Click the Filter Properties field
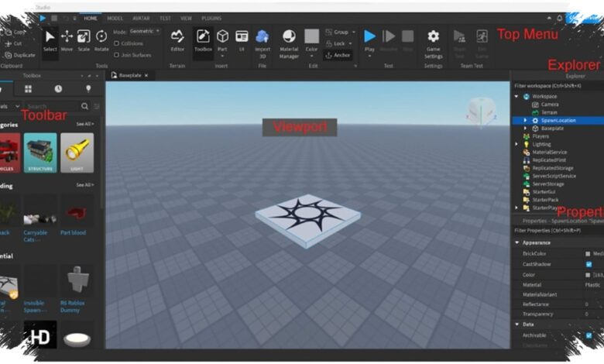Viewport: 604px width, 364px height. tap(558, 230)
